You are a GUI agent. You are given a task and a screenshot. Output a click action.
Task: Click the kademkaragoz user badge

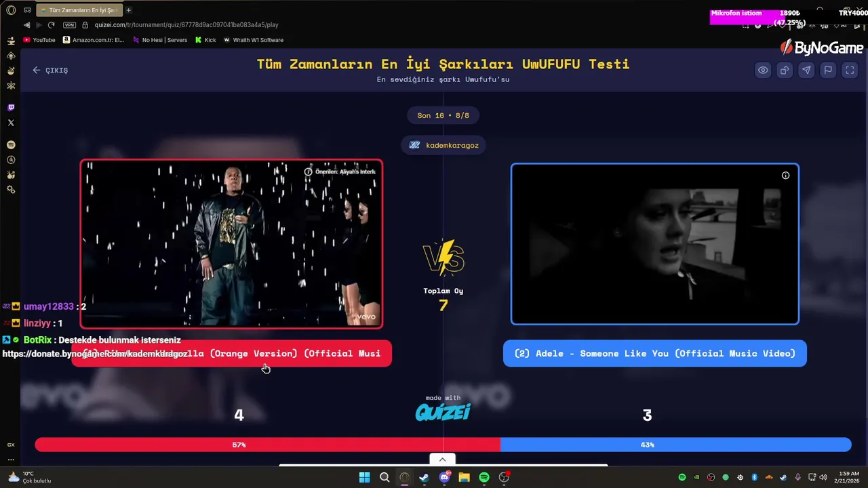pyautogui.click(x=443, y=145)
